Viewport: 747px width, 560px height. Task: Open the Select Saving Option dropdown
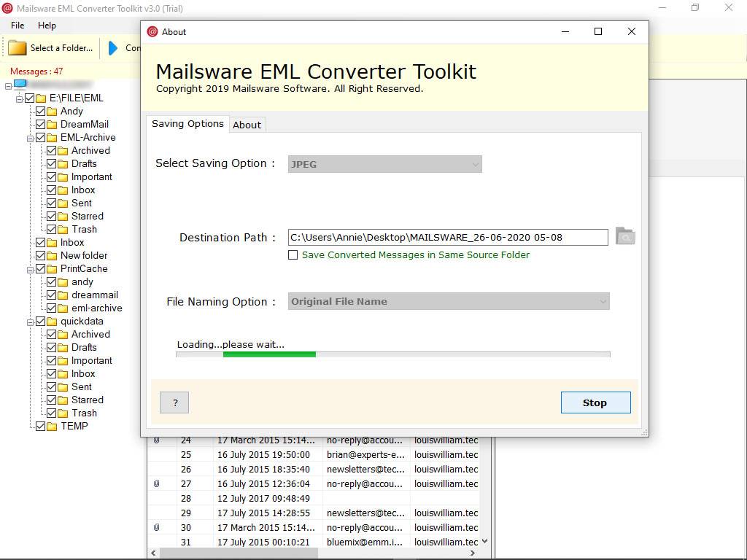pos(384,164)
